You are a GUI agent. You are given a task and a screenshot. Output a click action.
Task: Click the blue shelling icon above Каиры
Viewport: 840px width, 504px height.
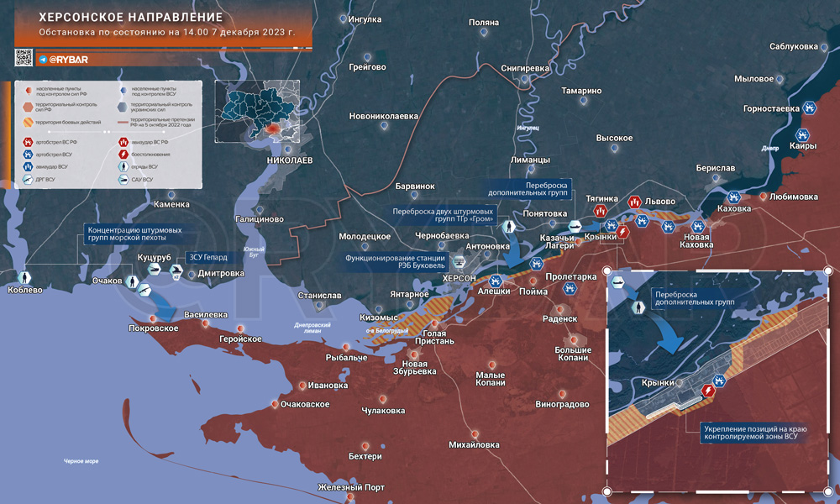pyautogui.click(x=802, y=134)
